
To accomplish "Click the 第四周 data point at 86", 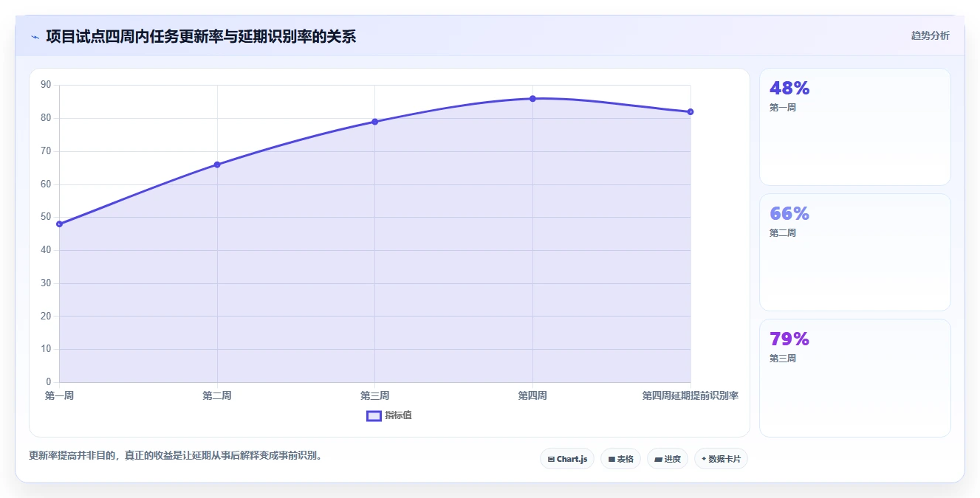I will [532, 99].
